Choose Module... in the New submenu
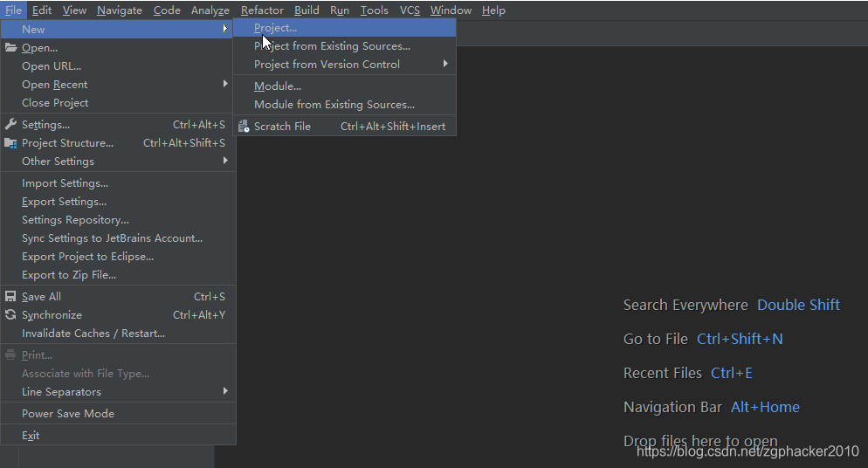The image size is (868, 468). (344, 86)
